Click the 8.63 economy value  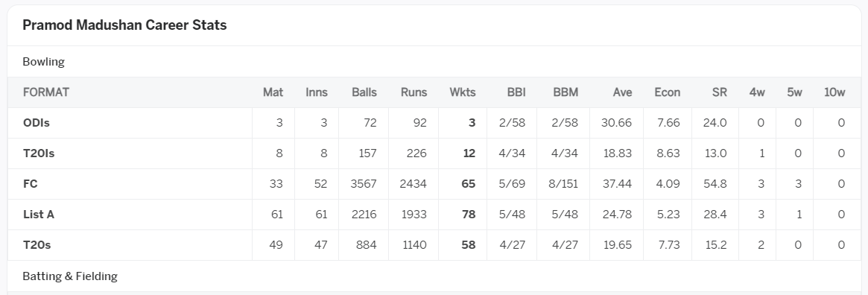[668, 153]
